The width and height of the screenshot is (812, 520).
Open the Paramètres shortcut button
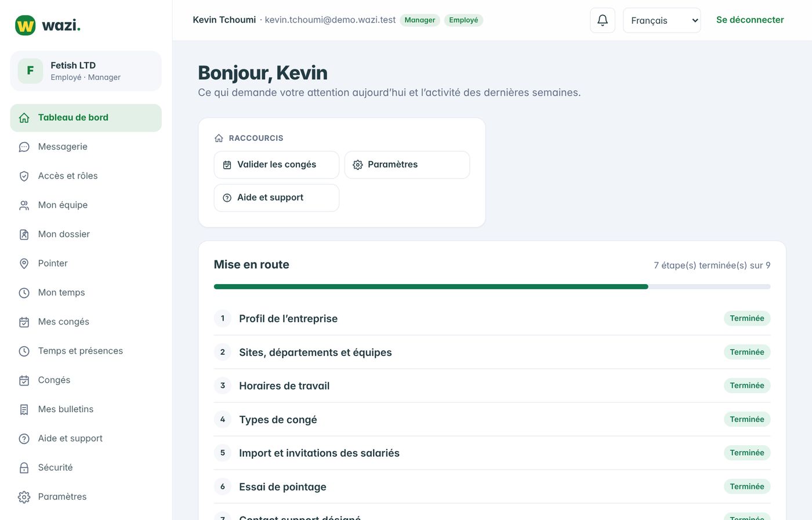(x=407, y=165)
